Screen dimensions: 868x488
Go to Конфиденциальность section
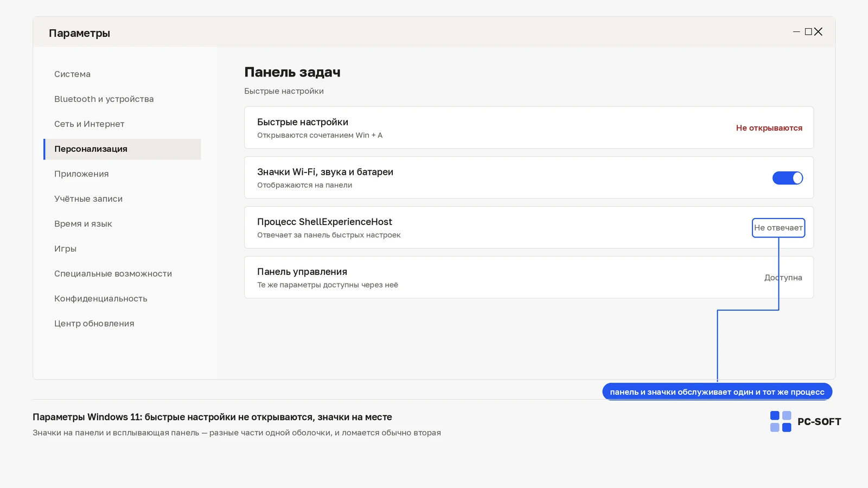(100, 299)
